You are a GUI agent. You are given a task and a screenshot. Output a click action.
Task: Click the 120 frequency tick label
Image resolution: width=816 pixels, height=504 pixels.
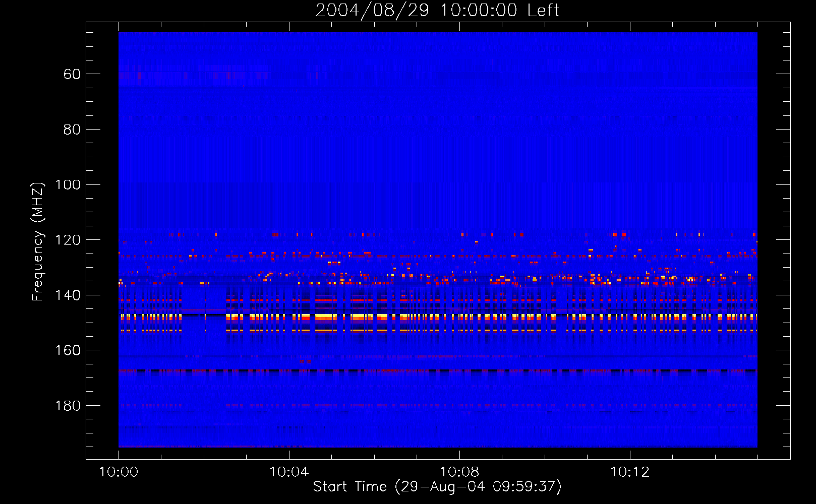pyautogui.click(x=68, y=240)
